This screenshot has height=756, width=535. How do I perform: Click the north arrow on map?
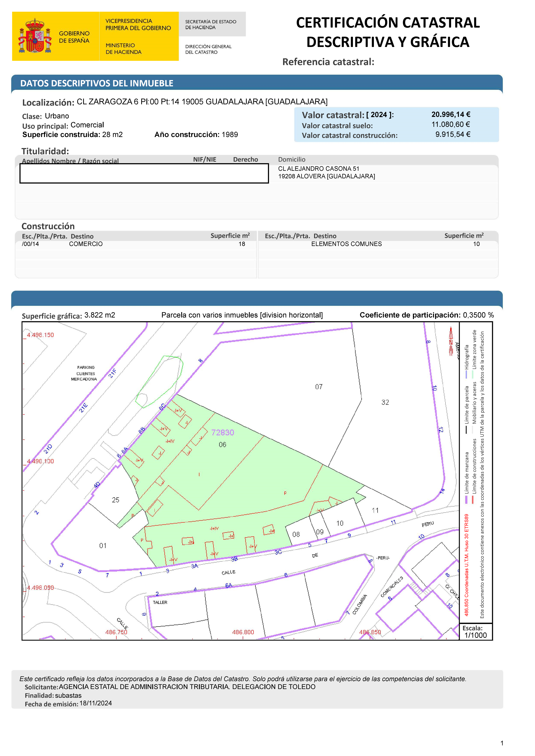tap(451, 341)
